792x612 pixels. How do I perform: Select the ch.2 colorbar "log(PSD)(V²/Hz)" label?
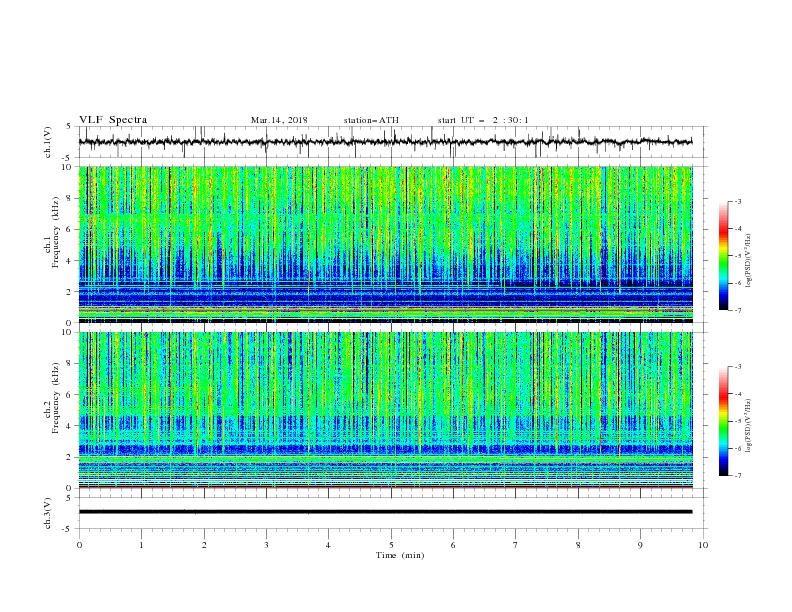tap(749, 426)
